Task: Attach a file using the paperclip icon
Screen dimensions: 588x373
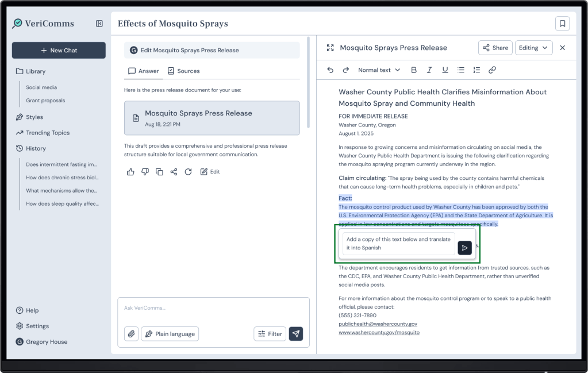Action: pyautogui.click(x=131, y=334)
